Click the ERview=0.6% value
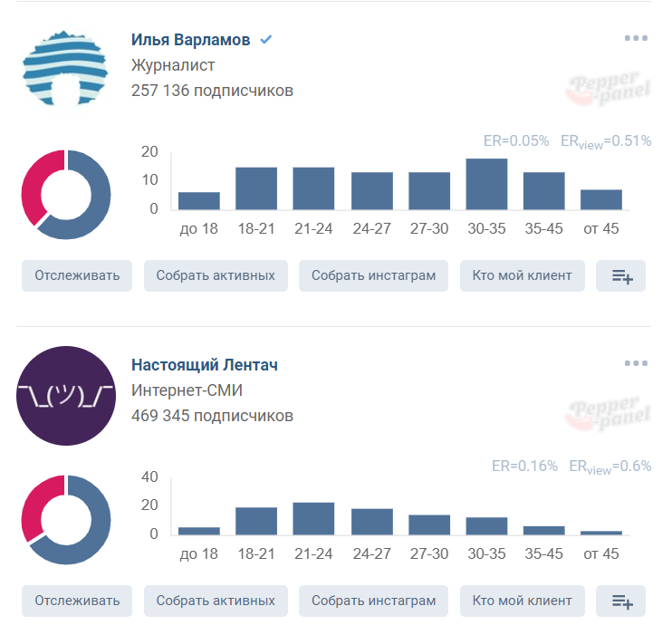 click(x=610, y=467)
